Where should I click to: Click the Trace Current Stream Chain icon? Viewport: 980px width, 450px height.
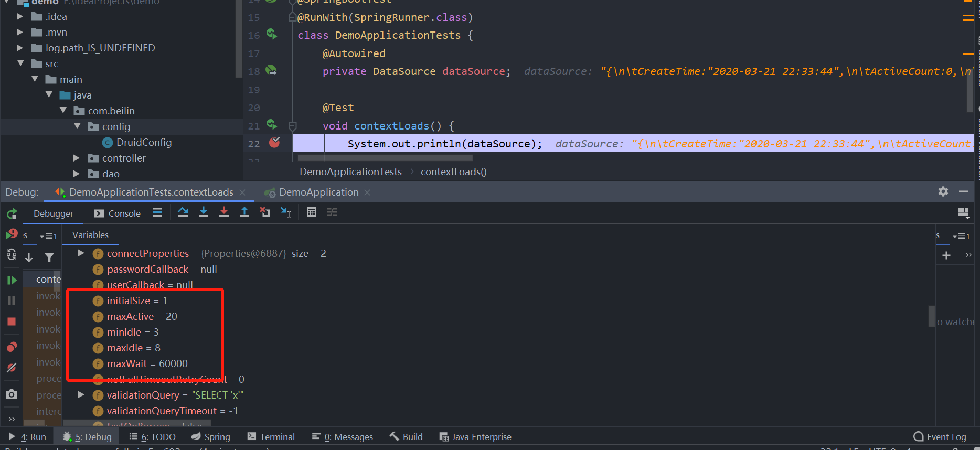332,212
